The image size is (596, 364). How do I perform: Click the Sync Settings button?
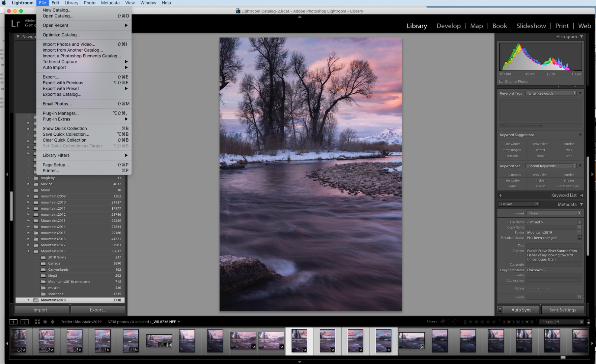pos(563,310)
